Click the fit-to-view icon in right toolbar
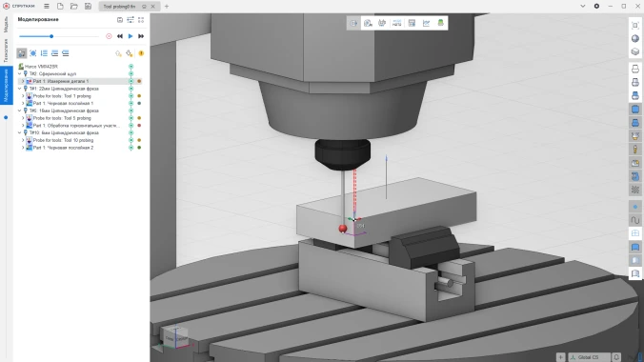 (635, 26)
